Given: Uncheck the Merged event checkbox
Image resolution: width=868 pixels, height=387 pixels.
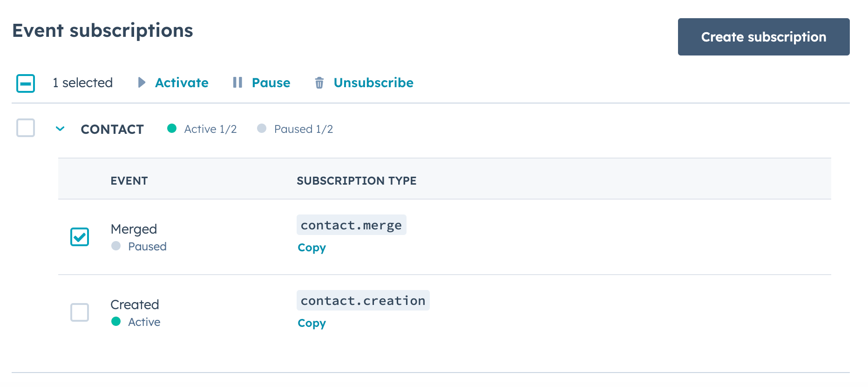Looking at the screenshot, I should click(x=80, y=237).
